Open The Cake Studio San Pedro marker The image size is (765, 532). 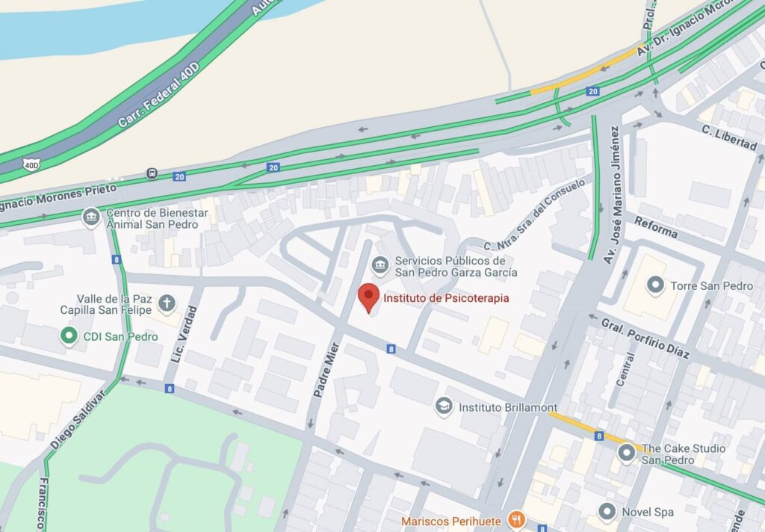click(627, 454)
